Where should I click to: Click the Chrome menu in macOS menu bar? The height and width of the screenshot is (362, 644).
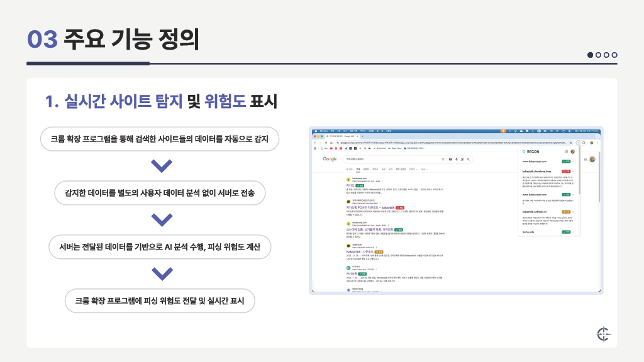[324, 131]
